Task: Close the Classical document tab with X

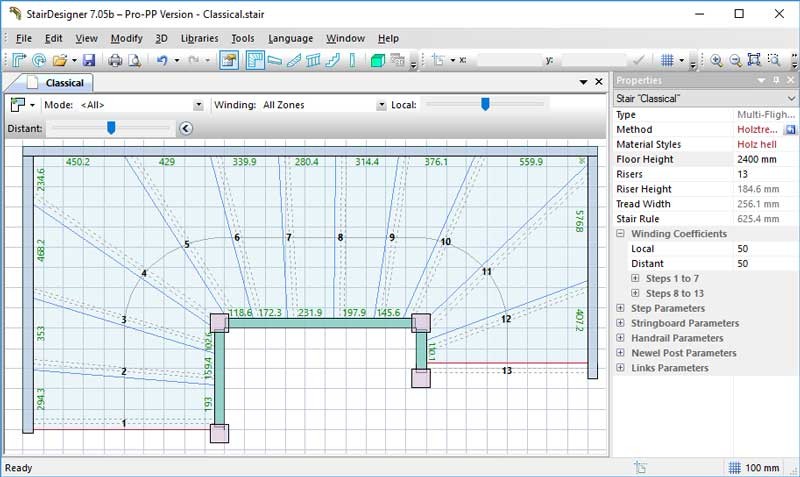Action: coord(599,82)
